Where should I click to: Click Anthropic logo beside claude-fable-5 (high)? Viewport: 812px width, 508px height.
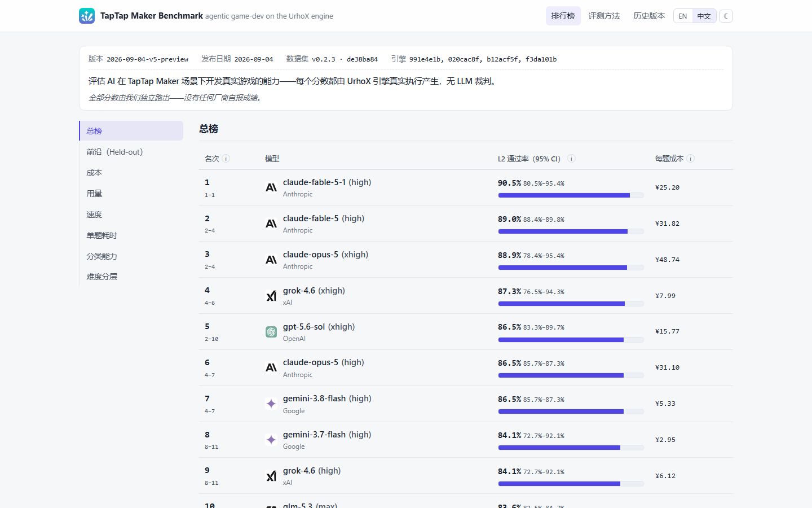(x=271, y=224)
